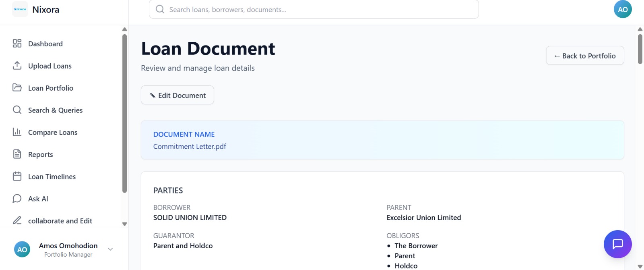Click the Edit Document button
This screenshot has width=644, height=270.
[x=178, y=95]
